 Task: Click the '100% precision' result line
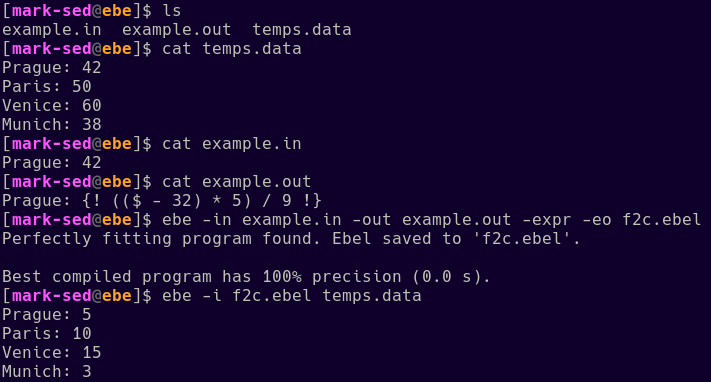(x=247, y=277)
